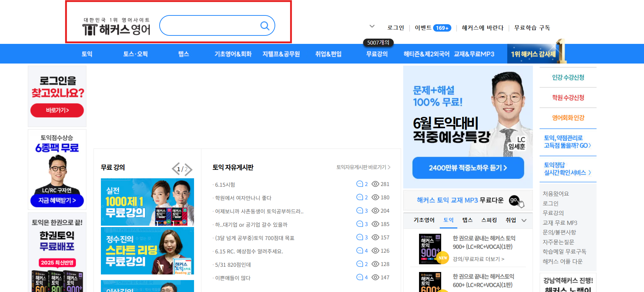Select the 토익 navigation menu

tap(87, 54)
